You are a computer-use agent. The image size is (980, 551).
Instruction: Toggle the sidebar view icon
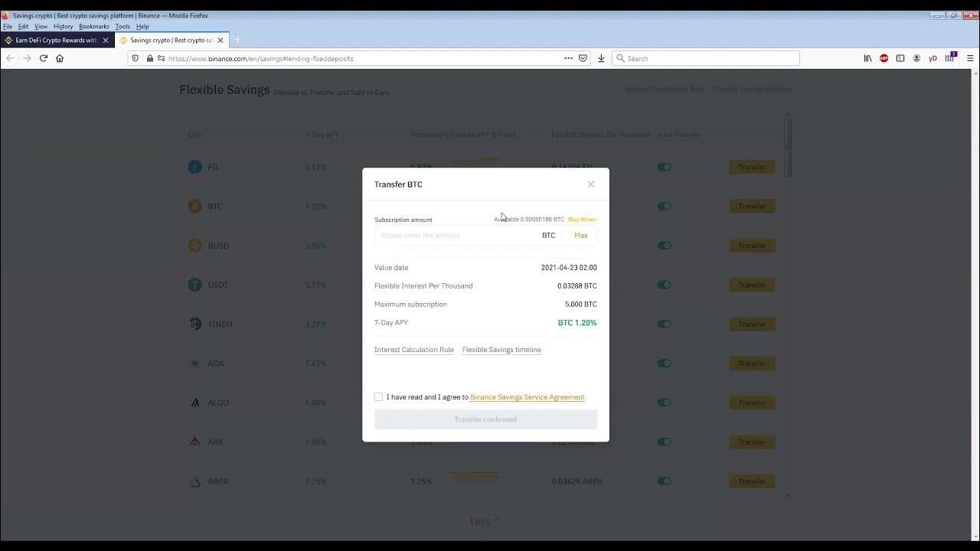(900, 58)
